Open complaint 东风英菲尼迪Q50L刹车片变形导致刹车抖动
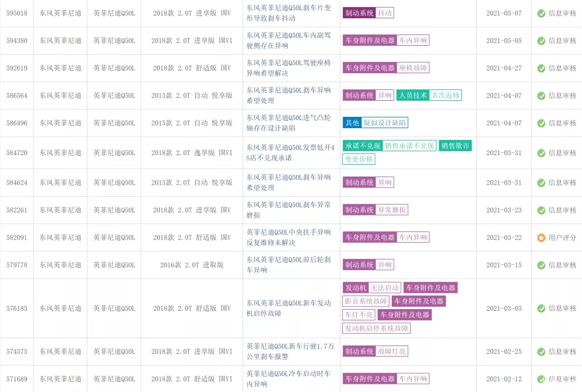 (x=289, y=13)
